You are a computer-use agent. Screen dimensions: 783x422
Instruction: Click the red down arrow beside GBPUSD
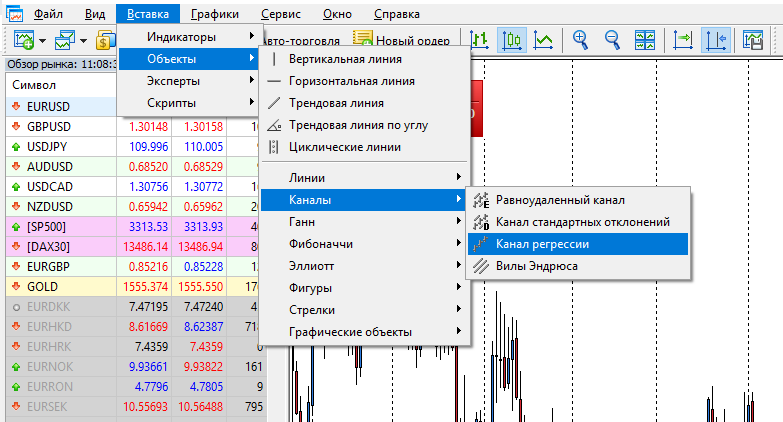(x=16, y=126)
